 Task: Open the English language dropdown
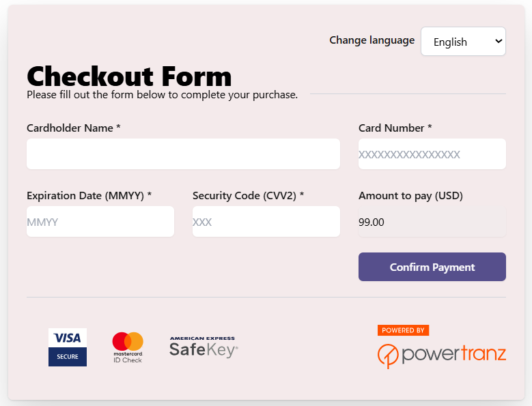pyautogui.click(x=463, y=42)
